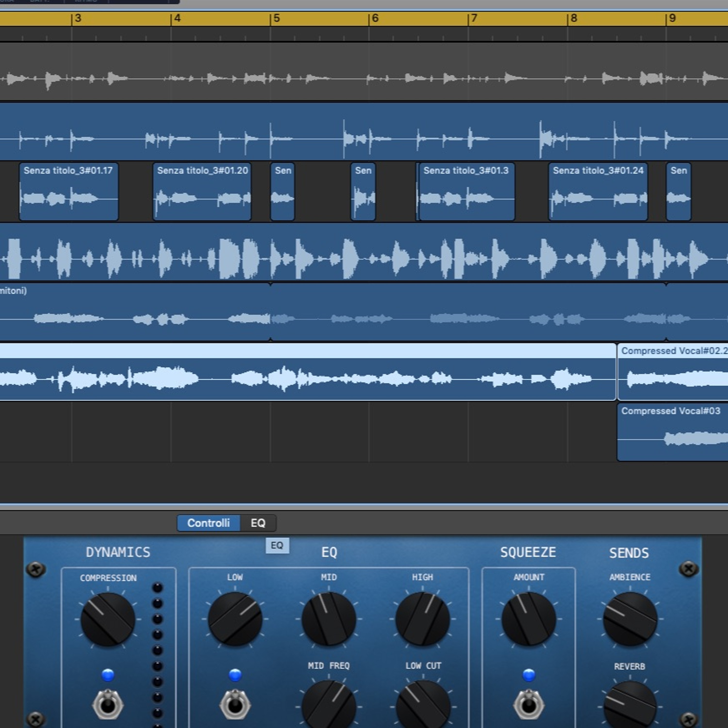Select the Compressed Vocal#03 region
This screenshot has width=728, height=728.
click(673, 432)
